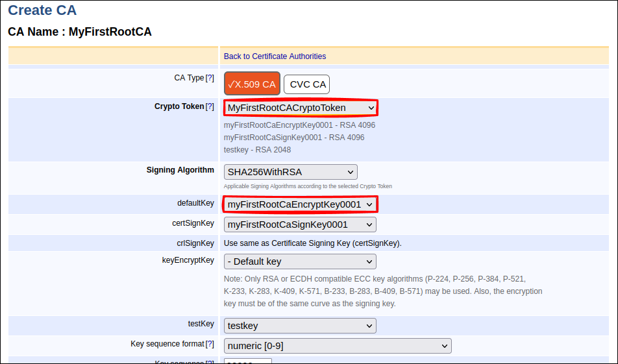Click the 'testkey - RSA 2048' key listing

257,150
